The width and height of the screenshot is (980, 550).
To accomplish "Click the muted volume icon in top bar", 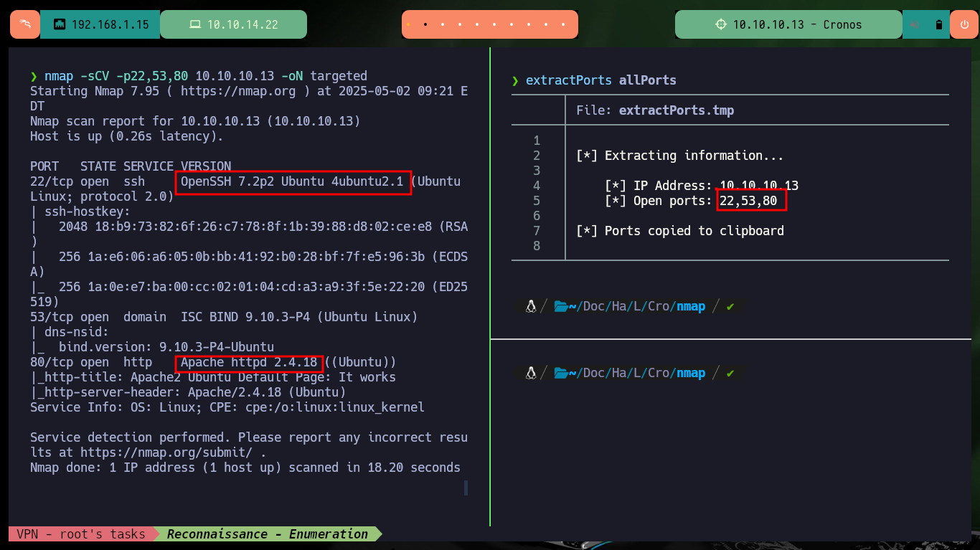I will click(x=915, y=24).
